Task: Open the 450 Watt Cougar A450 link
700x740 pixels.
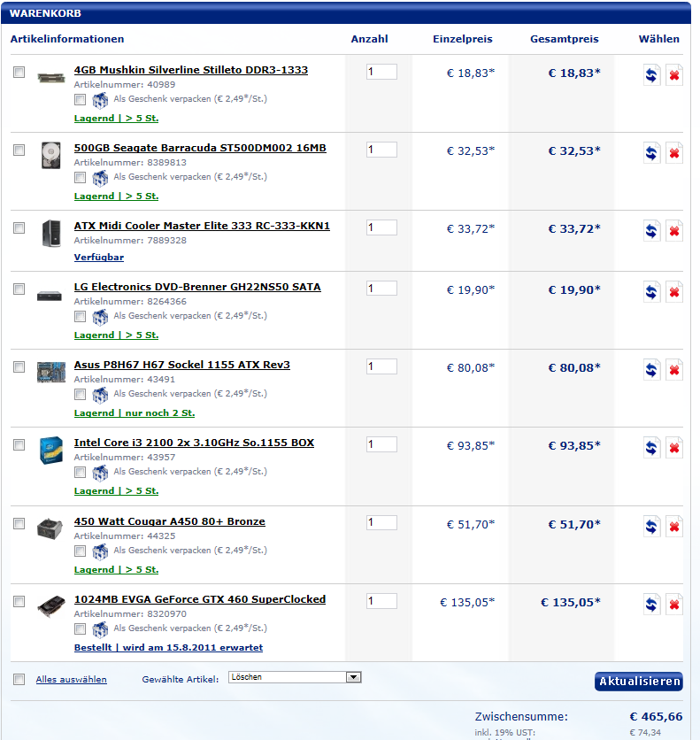Action: click(169, 521)
